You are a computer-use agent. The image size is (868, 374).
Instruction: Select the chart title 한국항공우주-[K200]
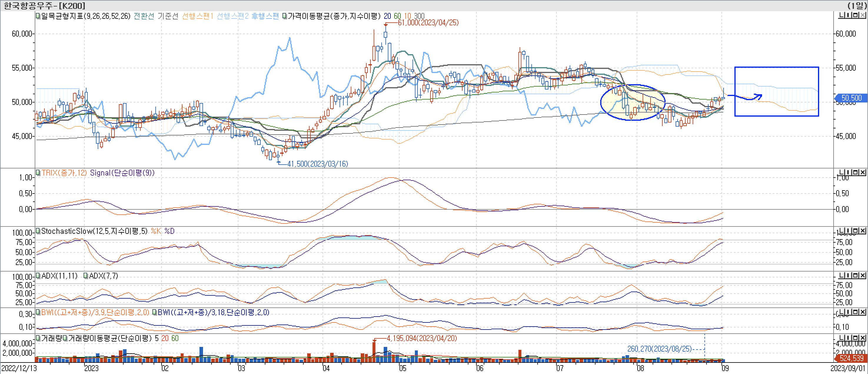click(44, 5)
